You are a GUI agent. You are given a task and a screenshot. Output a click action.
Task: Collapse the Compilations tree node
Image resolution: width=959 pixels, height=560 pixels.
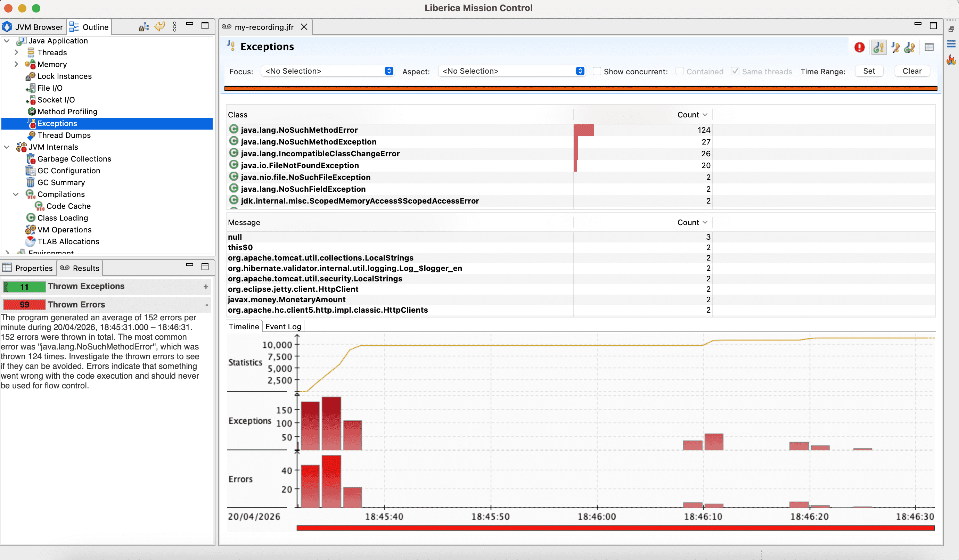16,194
